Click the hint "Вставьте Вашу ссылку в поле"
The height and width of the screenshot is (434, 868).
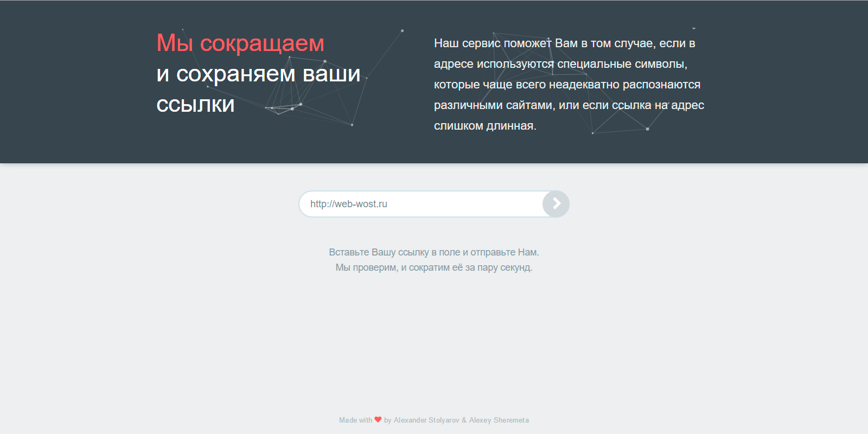coord(433,252)
